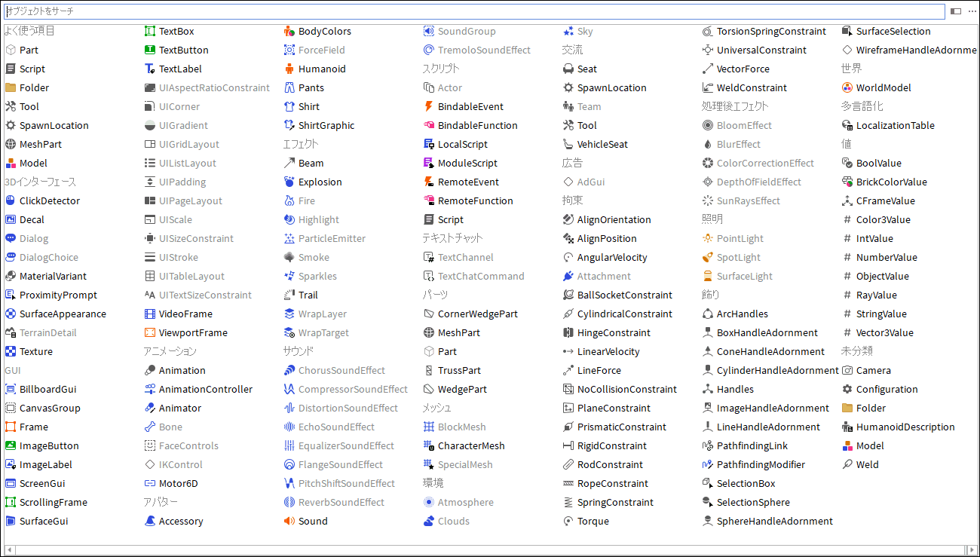The width and height of the screenshot is (980, 557).
Task: Click the ClickDetector icon
Action: pos(11,200)
